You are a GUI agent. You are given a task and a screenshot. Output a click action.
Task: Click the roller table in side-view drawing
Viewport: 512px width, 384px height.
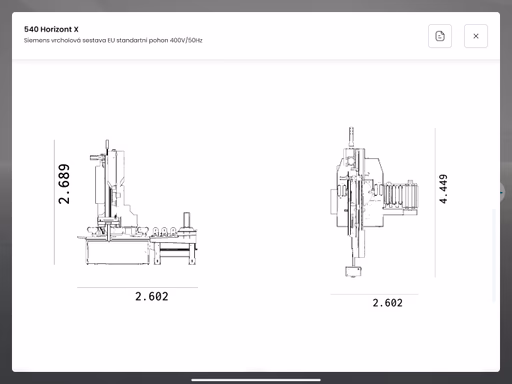click(x=173, y=247)
